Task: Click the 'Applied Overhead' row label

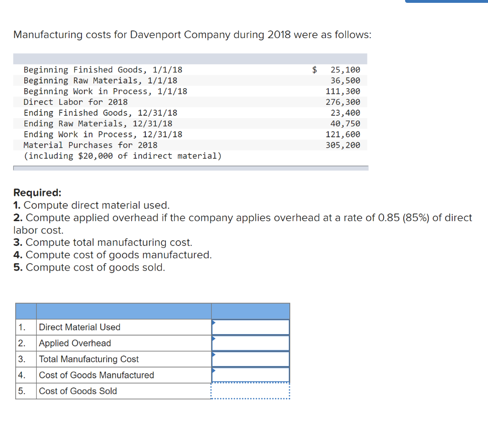Action: [x=75, y=343]
